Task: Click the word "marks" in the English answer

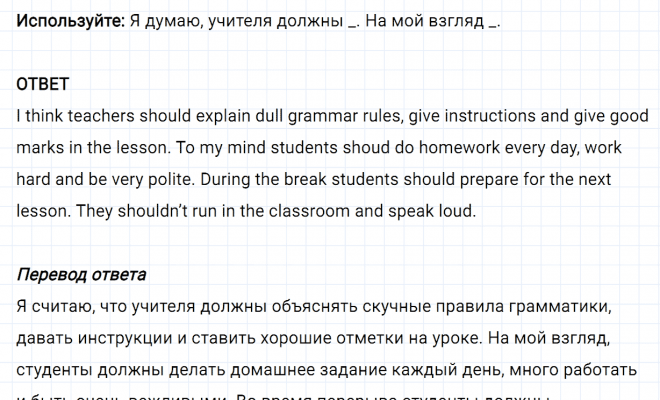Action: pyautogui.click(x=41, y=147)
